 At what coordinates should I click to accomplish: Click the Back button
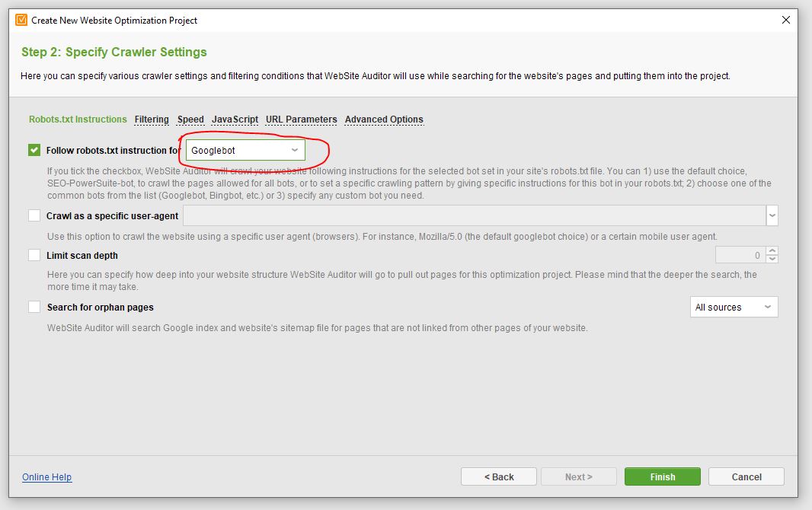coord(499,477)
